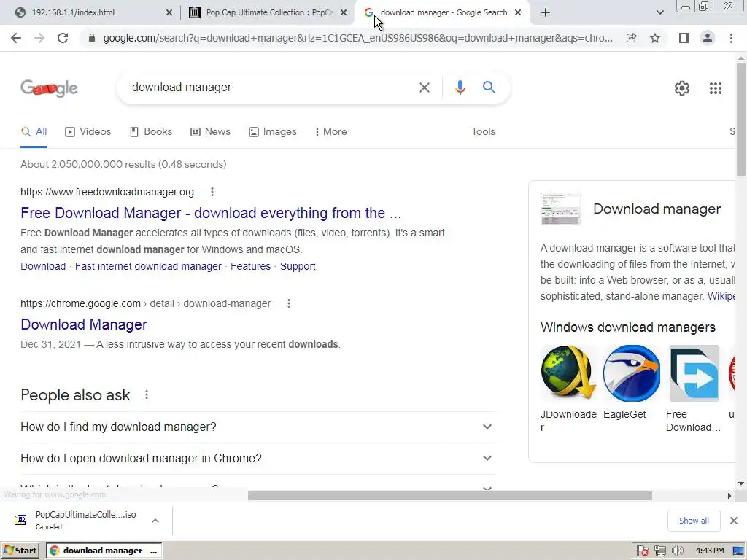Close the Google Search tab
747x560 pixels.
click(518, 12)
